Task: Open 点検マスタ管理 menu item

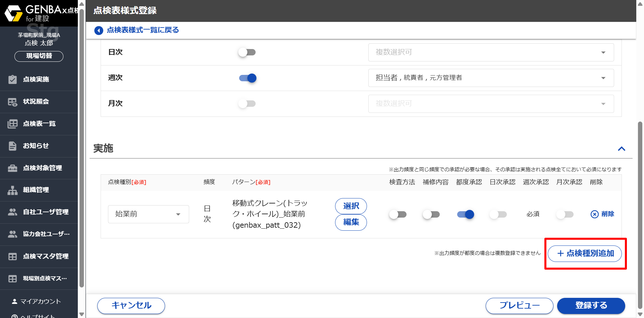Action: pos(46,257)
